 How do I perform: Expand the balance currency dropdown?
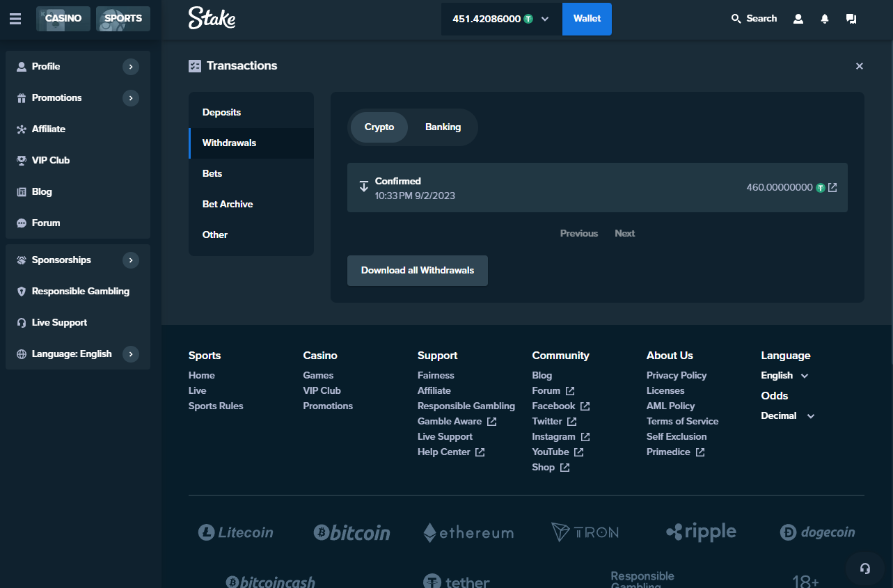(545, 19)
